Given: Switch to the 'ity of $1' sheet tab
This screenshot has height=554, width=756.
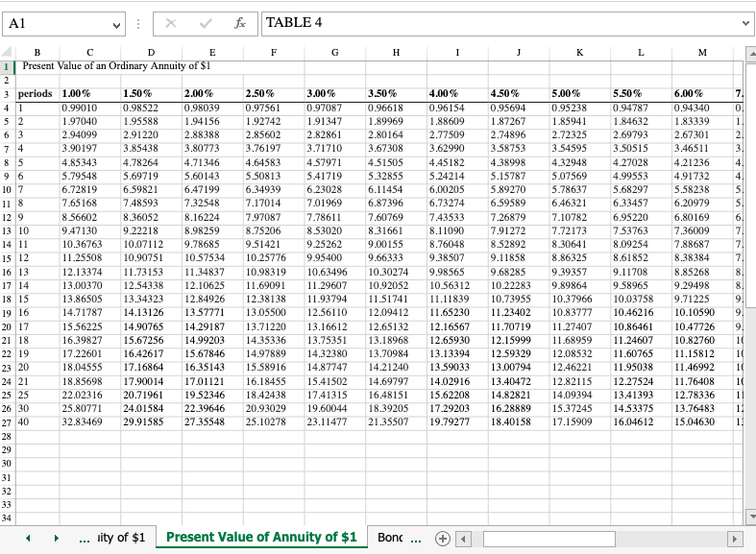Looking at the screenshot, I should click(120, 537).
